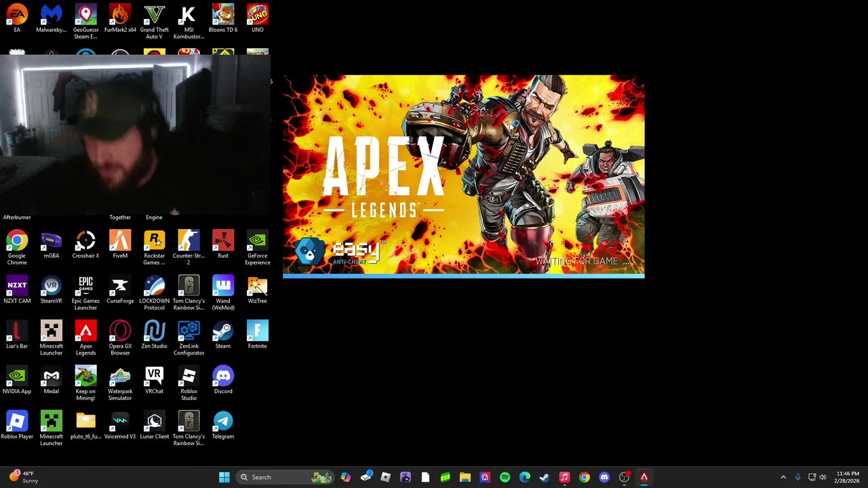This screenshot has width=868, height=488.
Task: Launch Malwarebytes from the desktop
Action: [52, 18]
